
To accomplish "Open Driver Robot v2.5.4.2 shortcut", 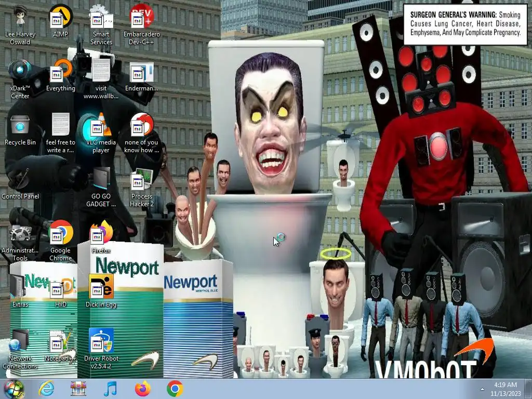I will [x=101, y=349].
